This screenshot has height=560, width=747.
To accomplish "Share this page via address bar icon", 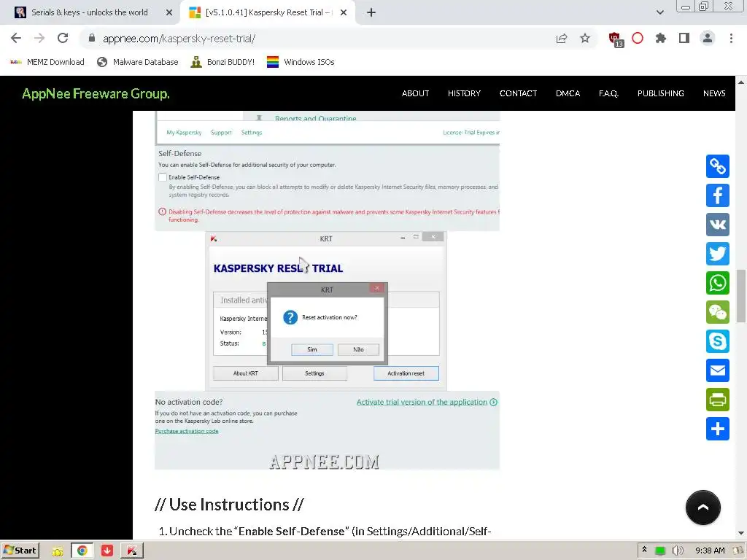I will click(x=562, y=39).
